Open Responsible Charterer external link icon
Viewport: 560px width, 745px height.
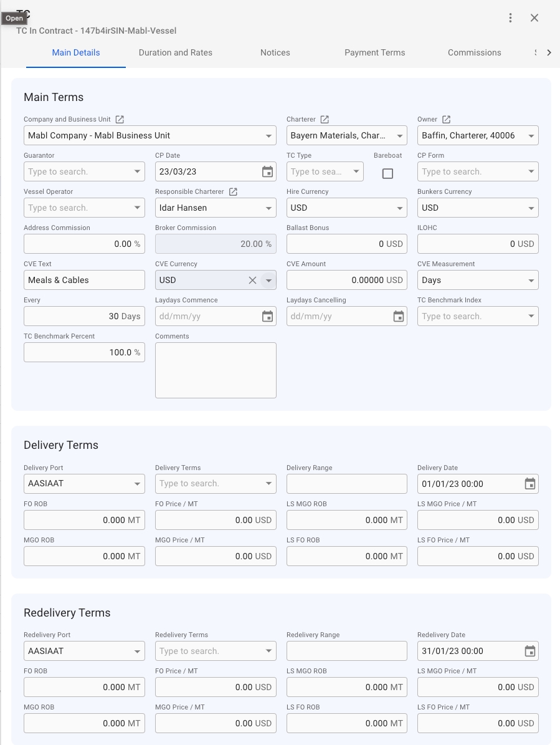233,191
